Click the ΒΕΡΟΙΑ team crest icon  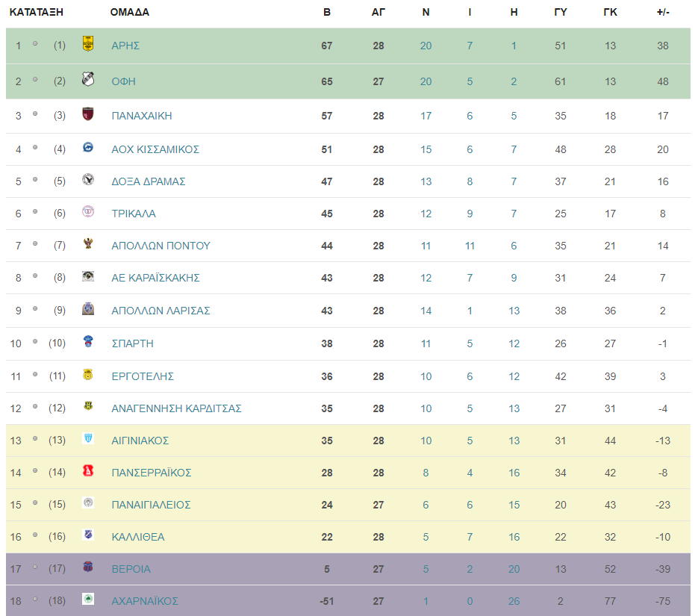[x=88, y=567]
